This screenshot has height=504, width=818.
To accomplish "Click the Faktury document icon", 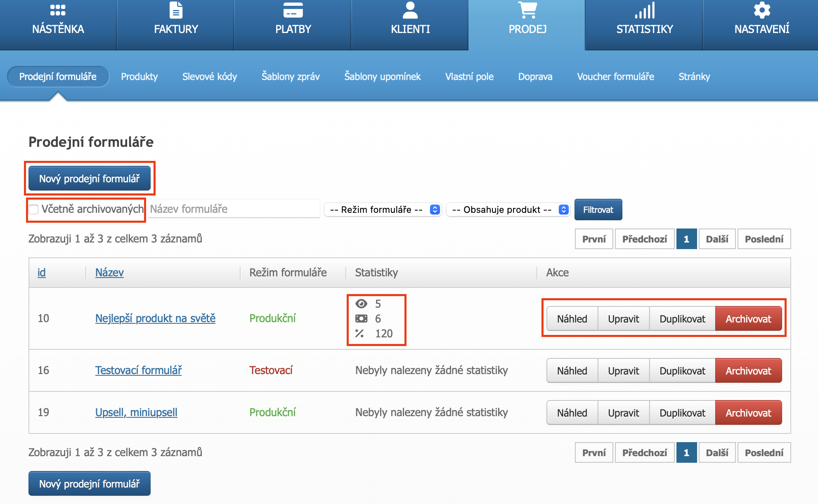I will tap(176, 10).
